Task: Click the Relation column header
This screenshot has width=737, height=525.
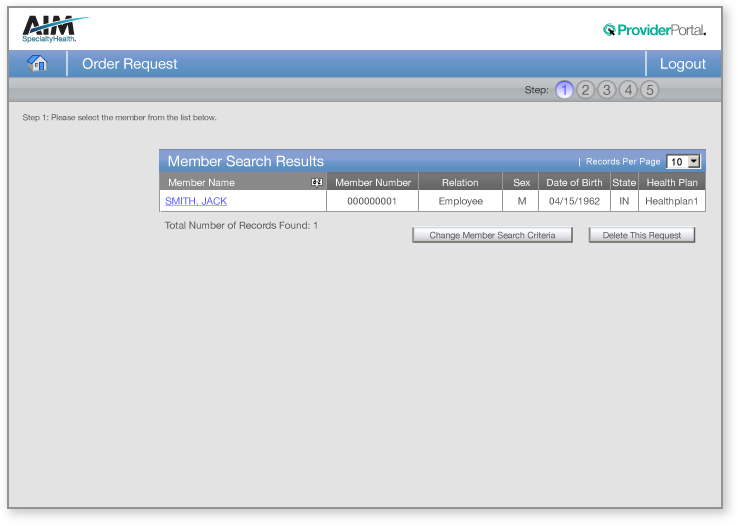Action: point(460,183)
